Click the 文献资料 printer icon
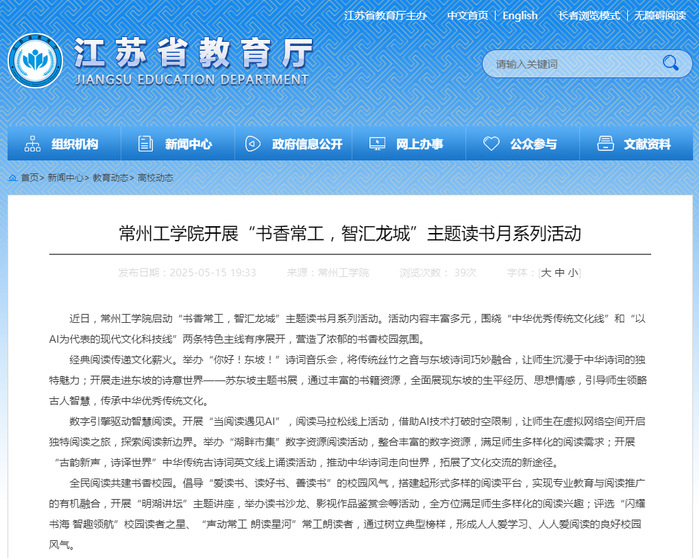Viewport: 699px width, 558px height. tap(605, 144)
